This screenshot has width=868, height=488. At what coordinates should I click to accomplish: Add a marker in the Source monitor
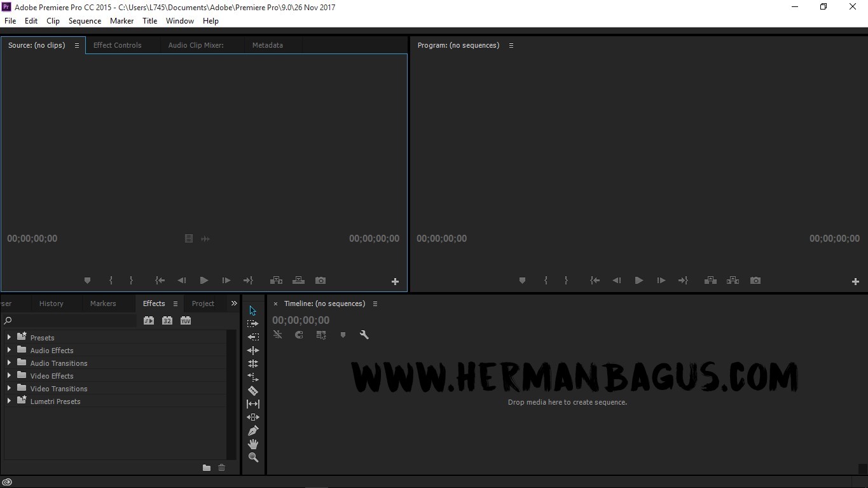click(x=87, y=281)
